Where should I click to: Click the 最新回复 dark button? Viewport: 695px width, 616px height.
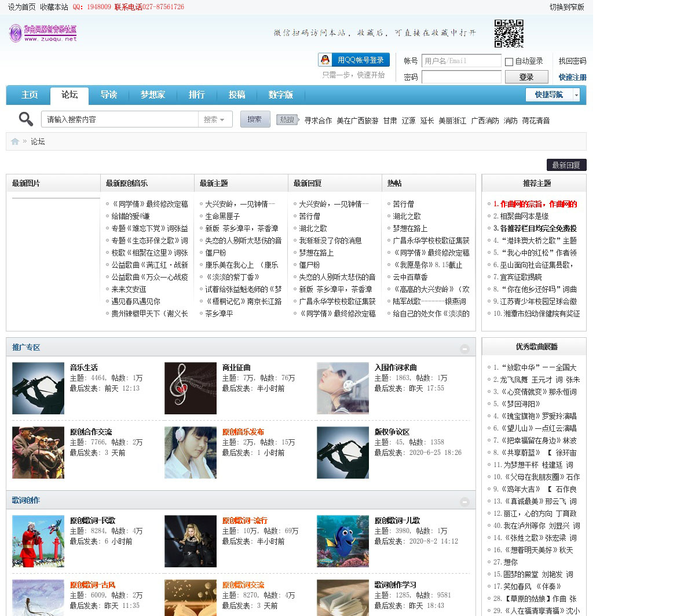[566, 165]
